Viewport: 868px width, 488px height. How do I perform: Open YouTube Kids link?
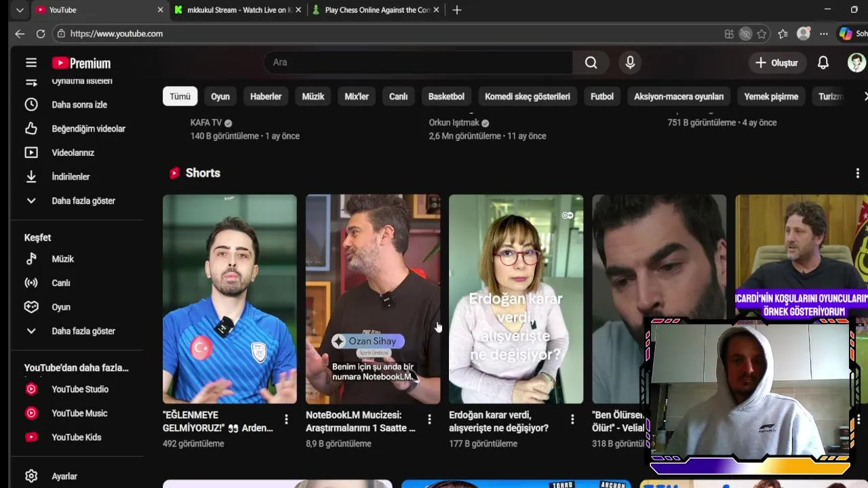coord(76,437)
